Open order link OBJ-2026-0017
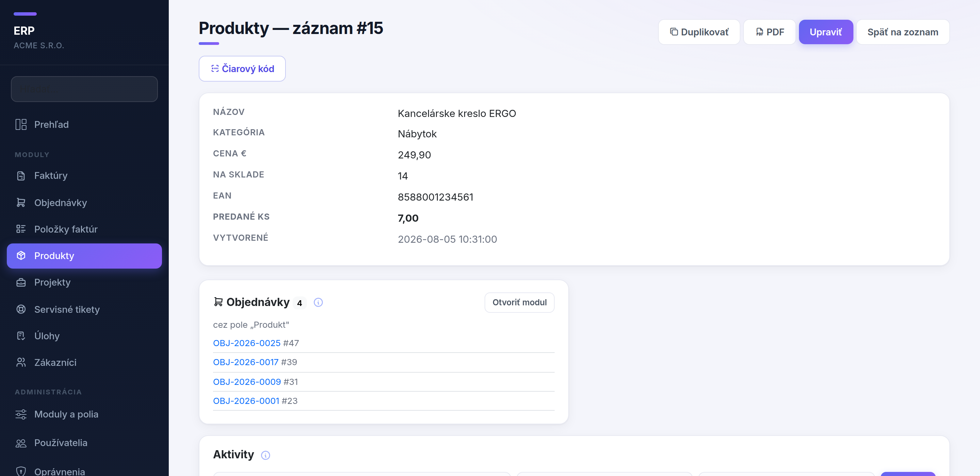This screenshot has width=980, height=476. click(x=246, y=362)
